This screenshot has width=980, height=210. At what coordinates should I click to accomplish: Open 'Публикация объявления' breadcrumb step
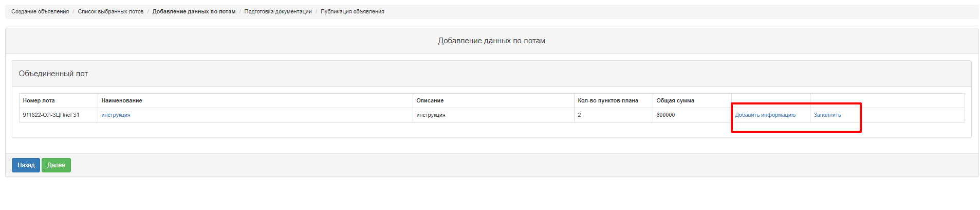tap(353, 11)
